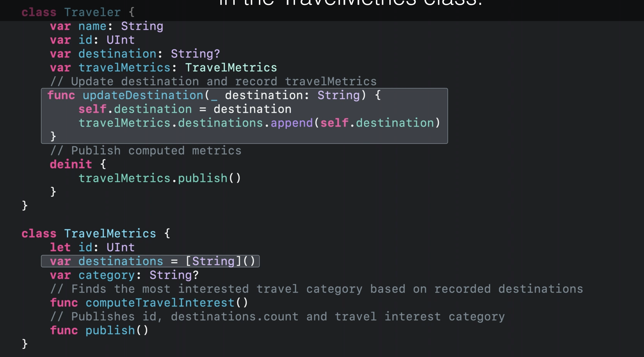Click the 'Finds the most interested travel category' comment
The width and height of the screenshot is (644, 357).
316,289
